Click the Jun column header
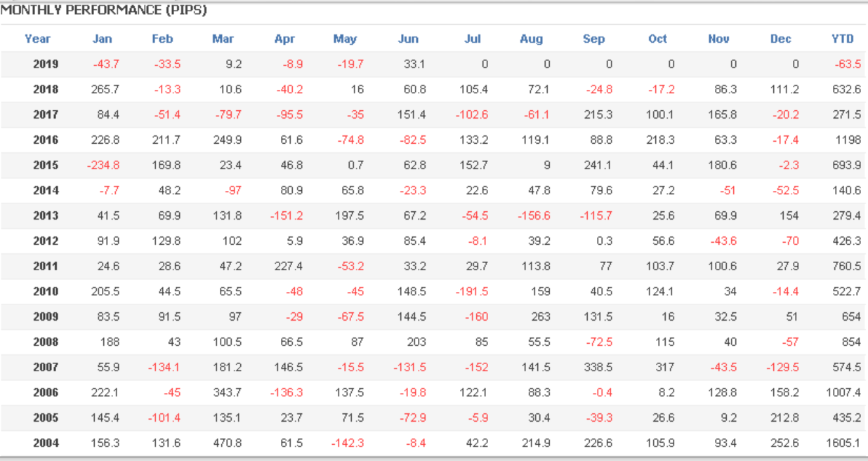This screenshot has width=868, height=461. coord(408,39)
